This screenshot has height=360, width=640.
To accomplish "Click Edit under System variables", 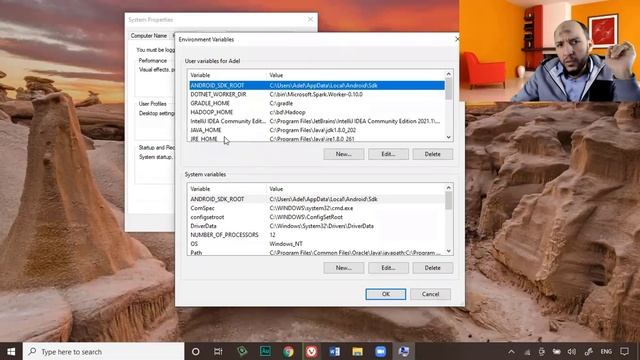I will tap(388, 268).
